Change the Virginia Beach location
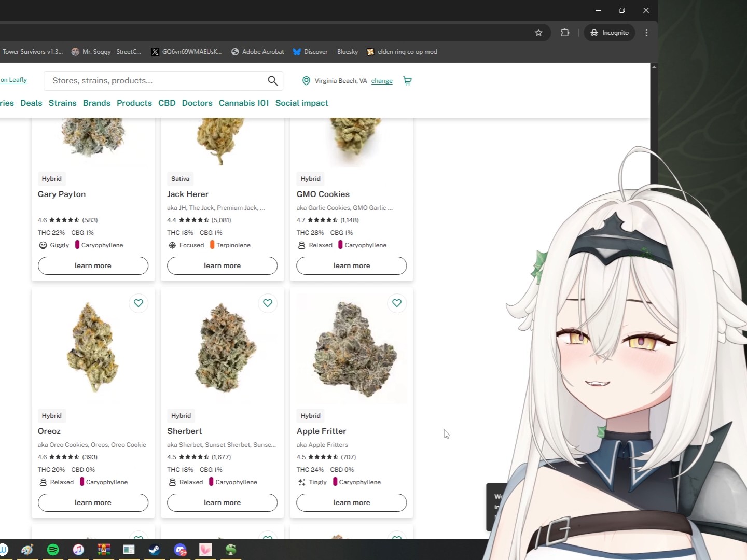 [x=382, y=81]
